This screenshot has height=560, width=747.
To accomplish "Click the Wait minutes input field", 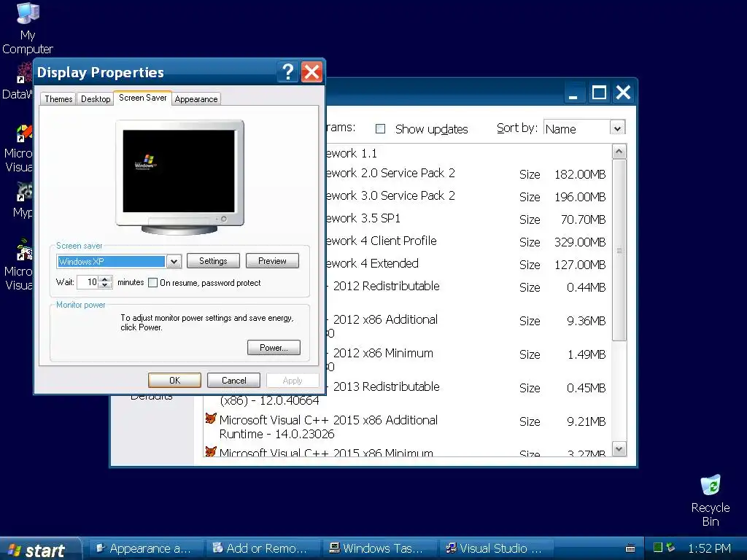I will tap(88, 282).
